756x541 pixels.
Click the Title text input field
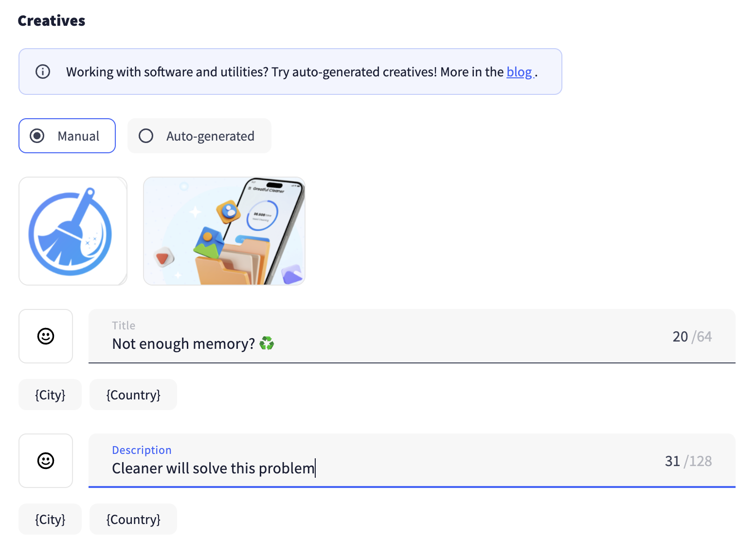tap(389, 343)
